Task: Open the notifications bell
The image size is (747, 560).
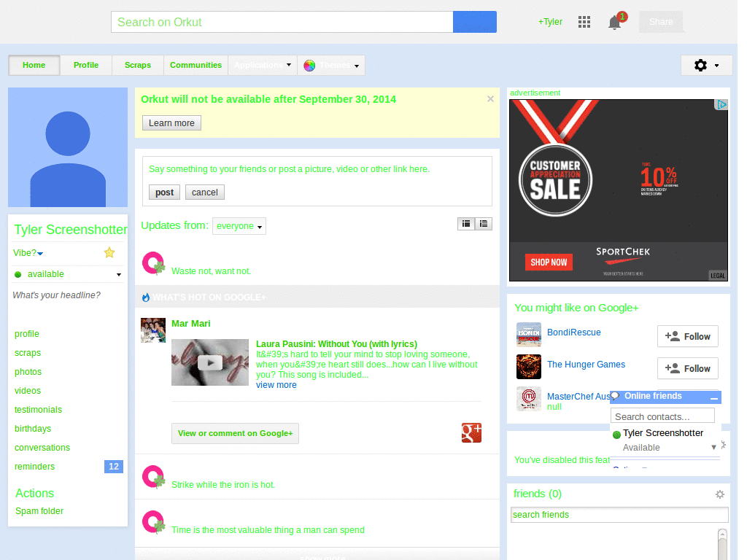Action: (614, 22)
